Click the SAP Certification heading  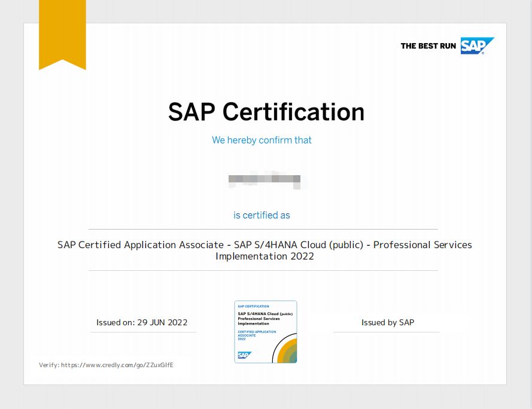pyautogui.click(x=265, y=112)
